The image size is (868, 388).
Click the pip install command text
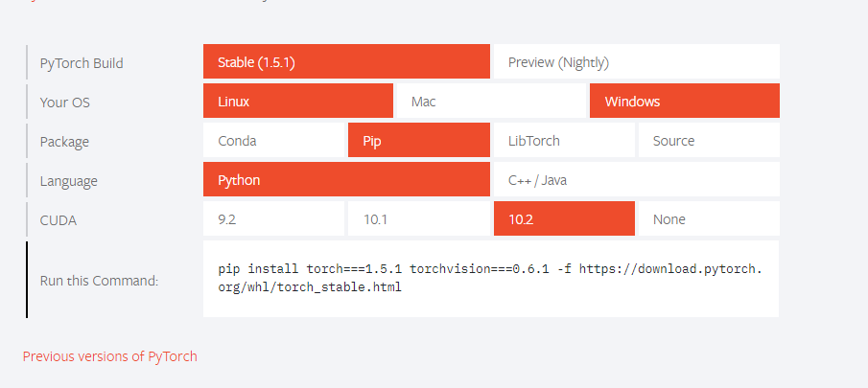(x=489, y=278)
